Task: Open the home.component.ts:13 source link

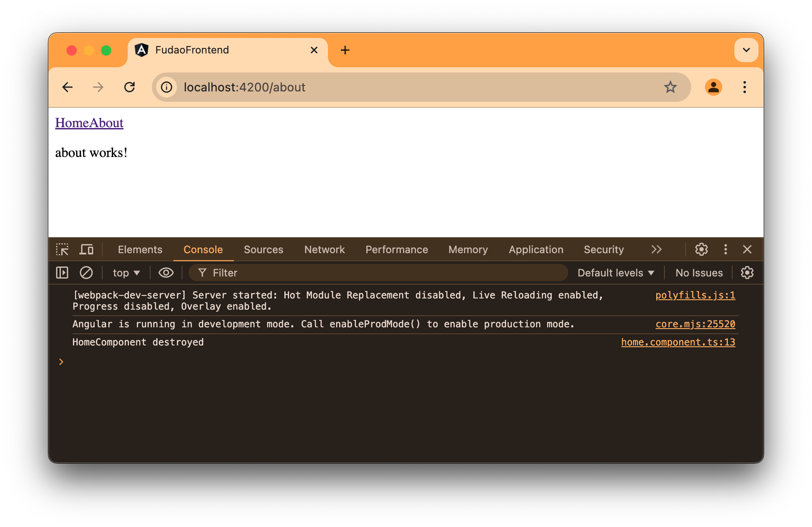Action: [x=678, y=342]
